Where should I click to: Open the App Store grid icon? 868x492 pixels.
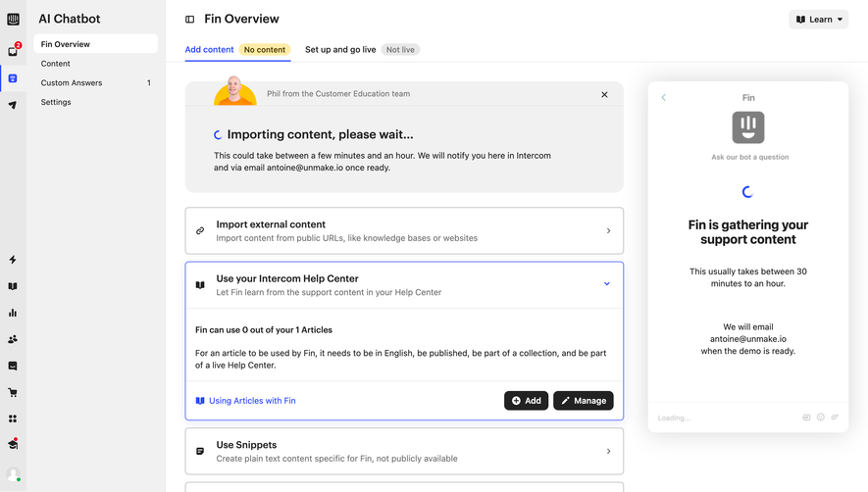(13, 418)
